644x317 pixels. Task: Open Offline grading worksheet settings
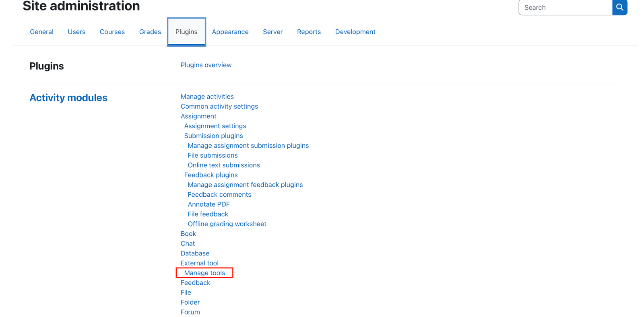tap(227, 224)
